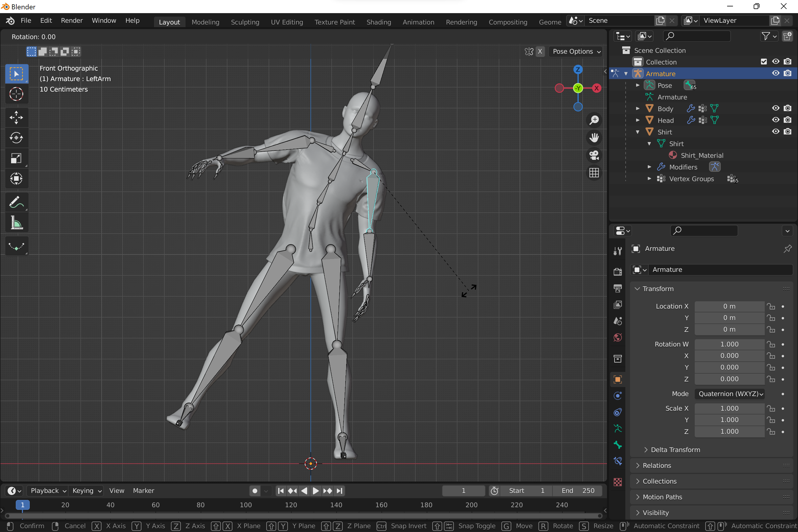This screenshot has width=798, height=532.
Task: Open Render Properties in the properties sidebar
Action: (617, 272)
